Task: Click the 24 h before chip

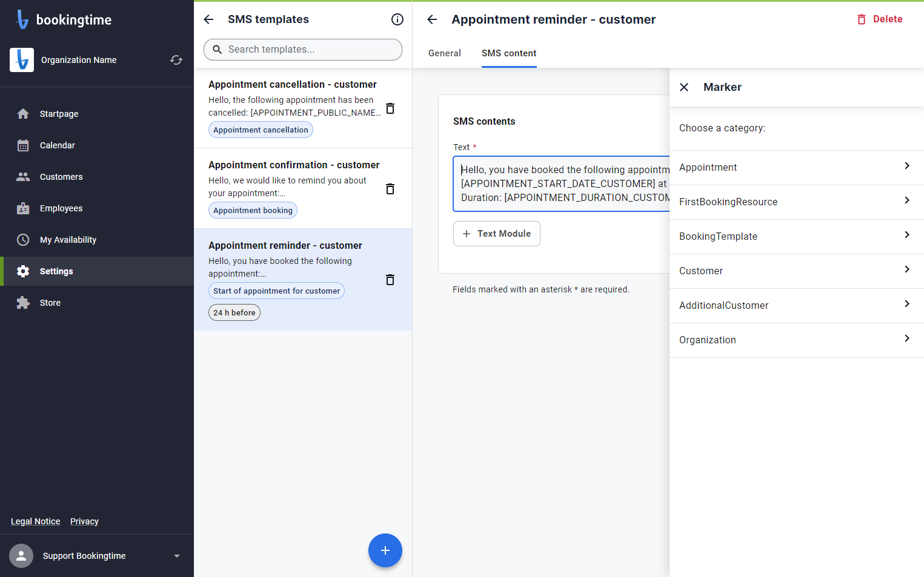Action: (x=234, y=312)
